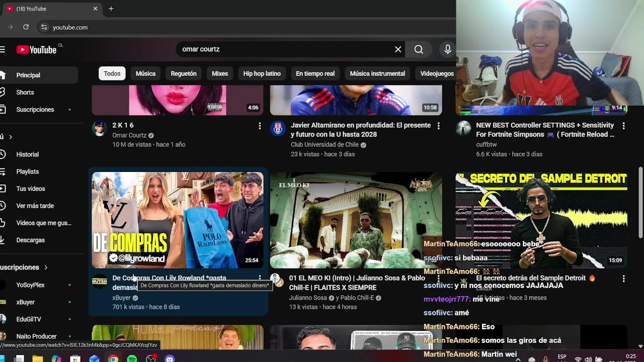Viewport: 644px width, 362px height.
Task: Select the 'Videojuegos' filter chip
Action: pyautogui.click(x=437, y=73)
